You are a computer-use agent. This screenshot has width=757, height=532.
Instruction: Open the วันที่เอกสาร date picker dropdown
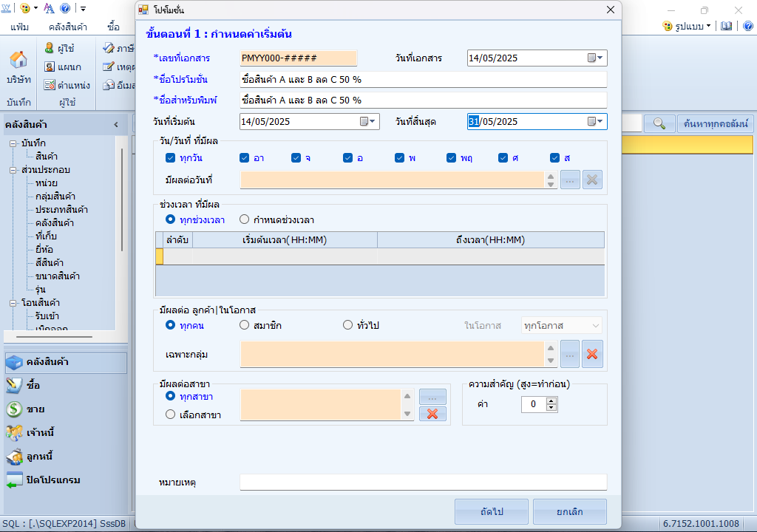click(x=595, y=58)
